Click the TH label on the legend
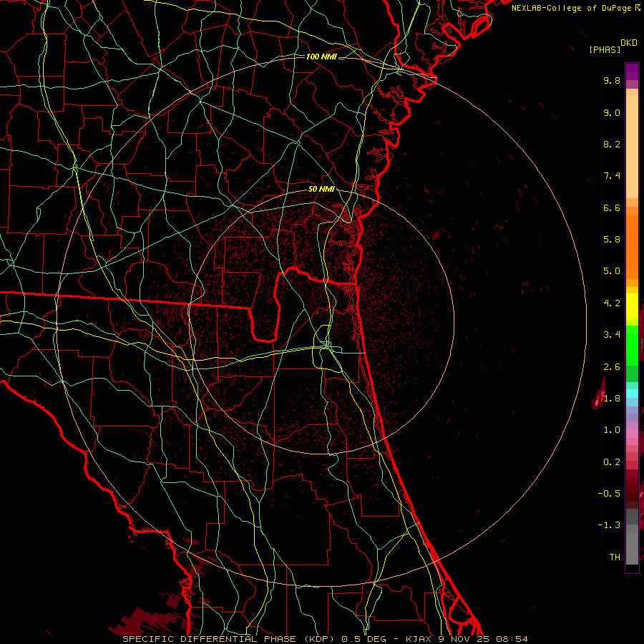This screenshot has width=644, height=644. pos(614,557)
